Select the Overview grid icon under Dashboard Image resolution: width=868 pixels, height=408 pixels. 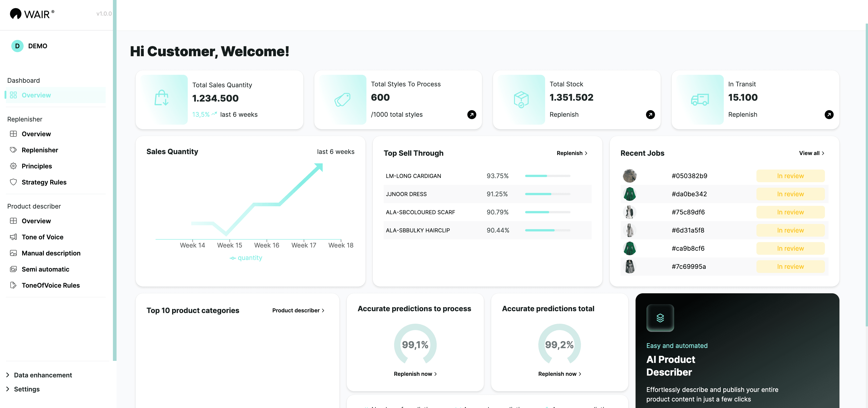(13, 95)
